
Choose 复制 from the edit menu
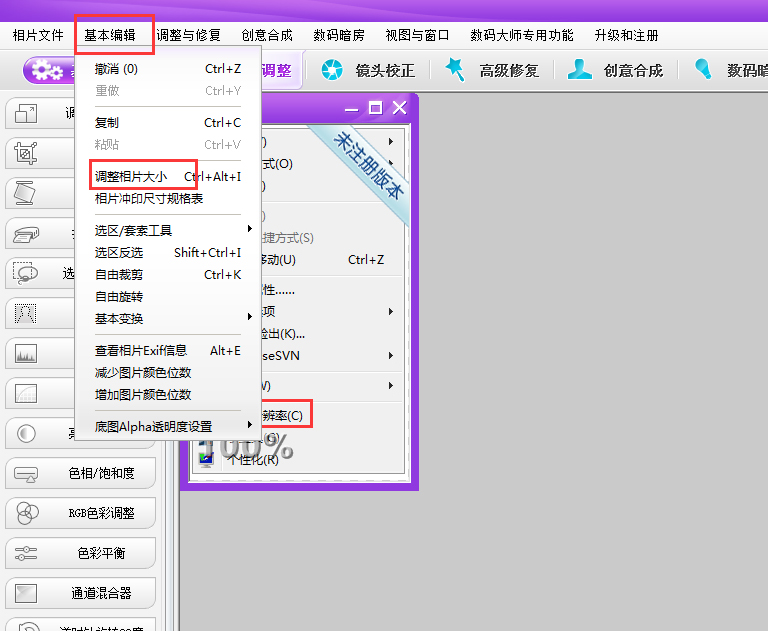168,122
